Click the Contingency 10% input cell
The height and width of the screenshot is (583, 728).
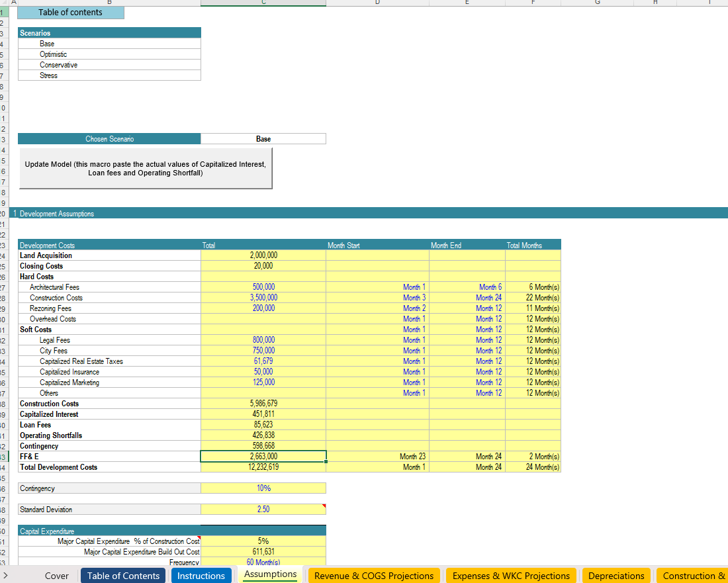[263, 488]
